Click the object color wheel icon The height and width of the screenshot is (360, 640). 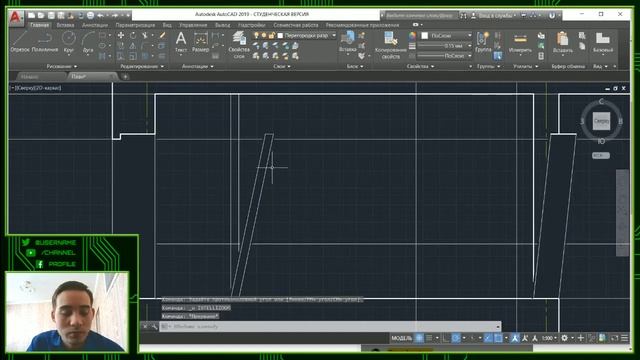point(412,36)
